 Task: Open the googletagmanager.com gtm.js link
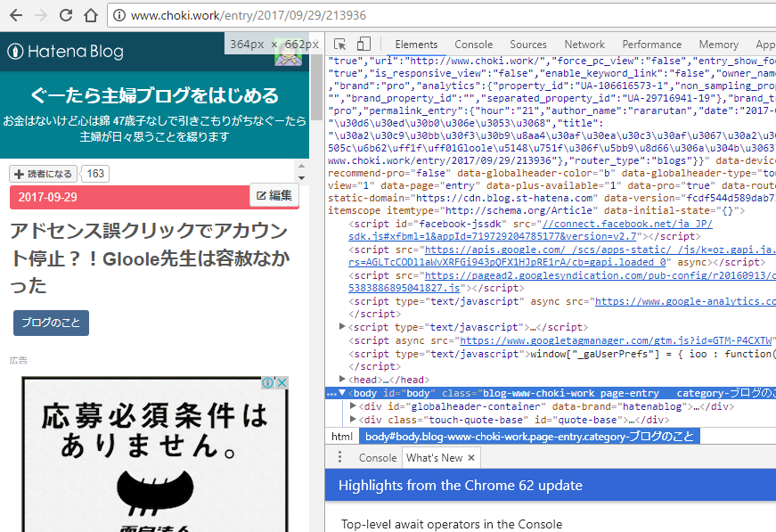coord(616,340)
